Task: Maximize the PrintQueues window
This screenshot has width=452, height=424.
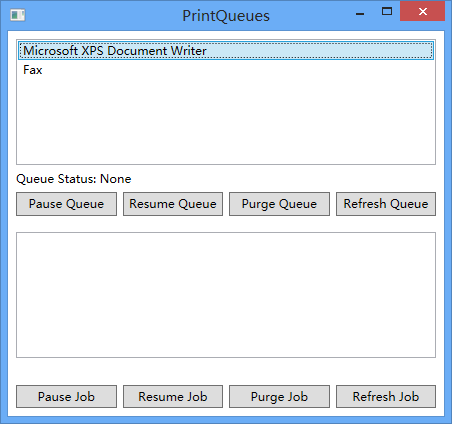Action: click(387, 12)
